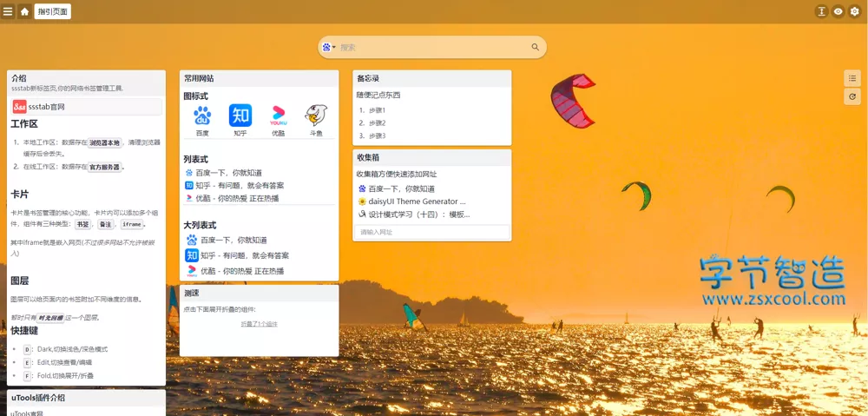The height and width of the screenshot is (416, 868).
Task: Click the 收集箱方便快速添加网址 description
Action: click(x=397, y=174)
